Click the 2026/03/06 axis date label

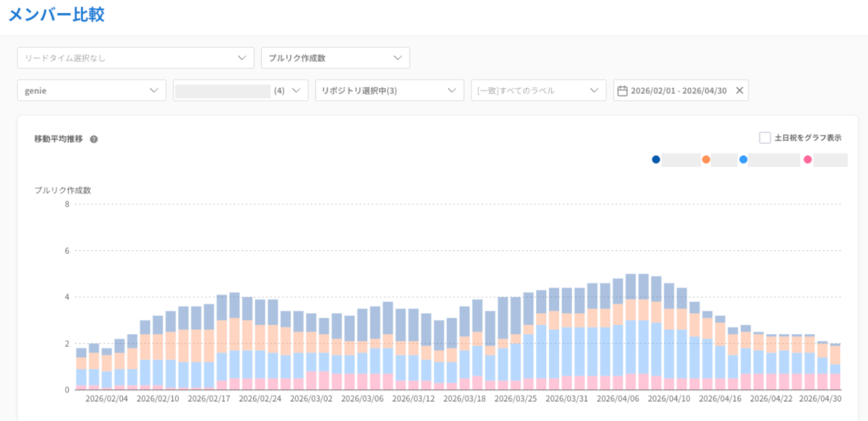(x=363, y=399)
